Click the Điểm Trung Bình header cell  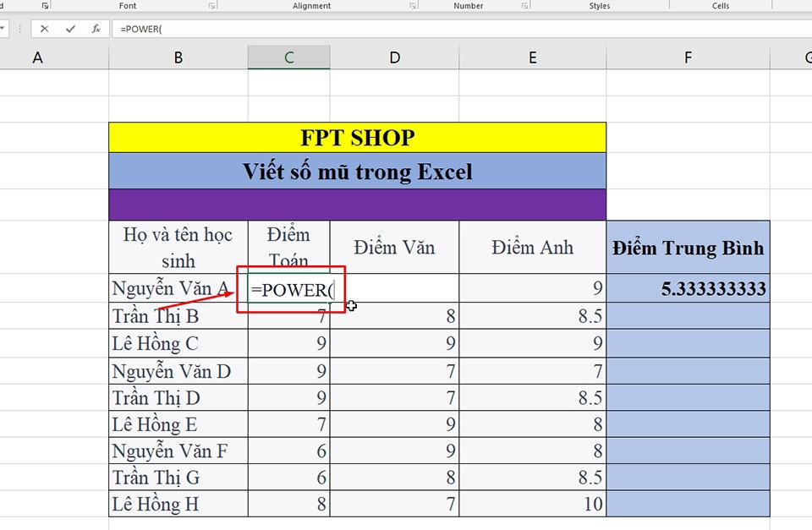pyautogui.click(x=688, y=247)
